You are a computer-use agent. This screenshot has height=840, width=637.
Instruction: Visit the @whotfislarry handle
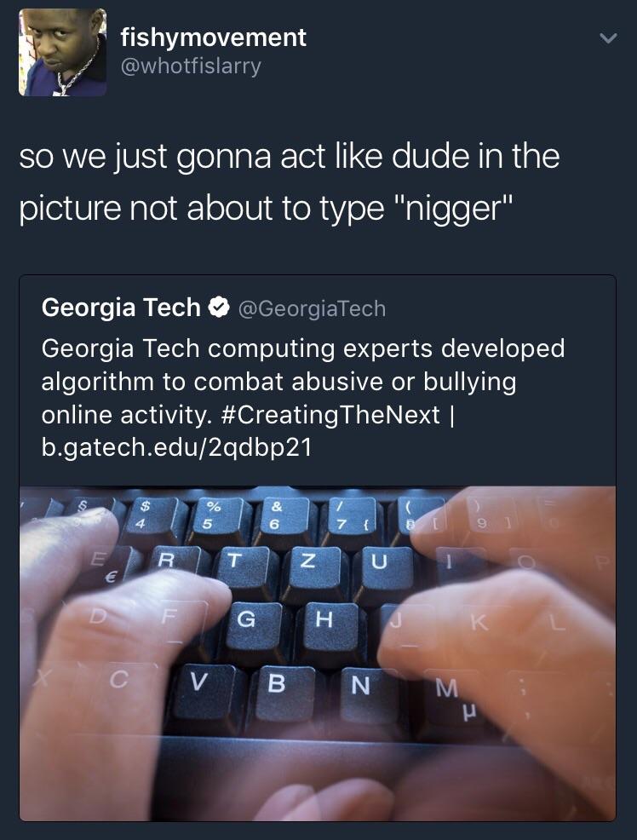pos(191,66)
